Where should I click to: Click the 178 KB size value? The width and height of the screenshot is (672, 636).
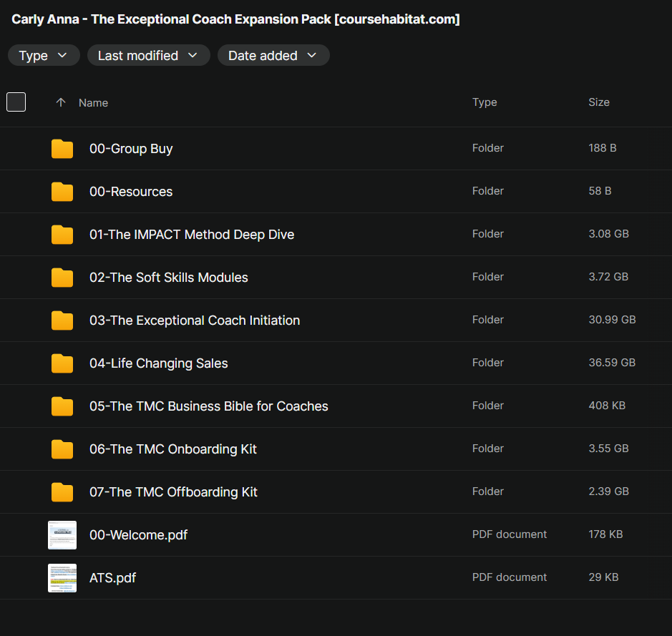tap(605, 534)
